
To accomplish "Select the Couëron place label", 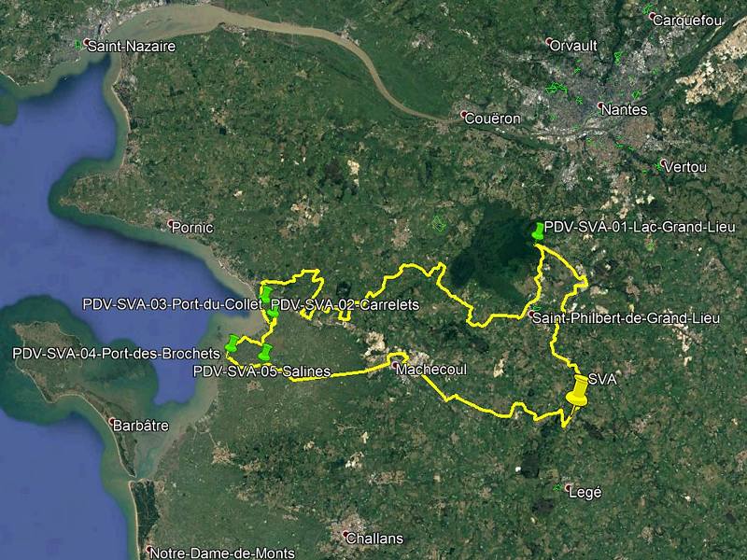I will pyautogui.click(x=492, y=119).
